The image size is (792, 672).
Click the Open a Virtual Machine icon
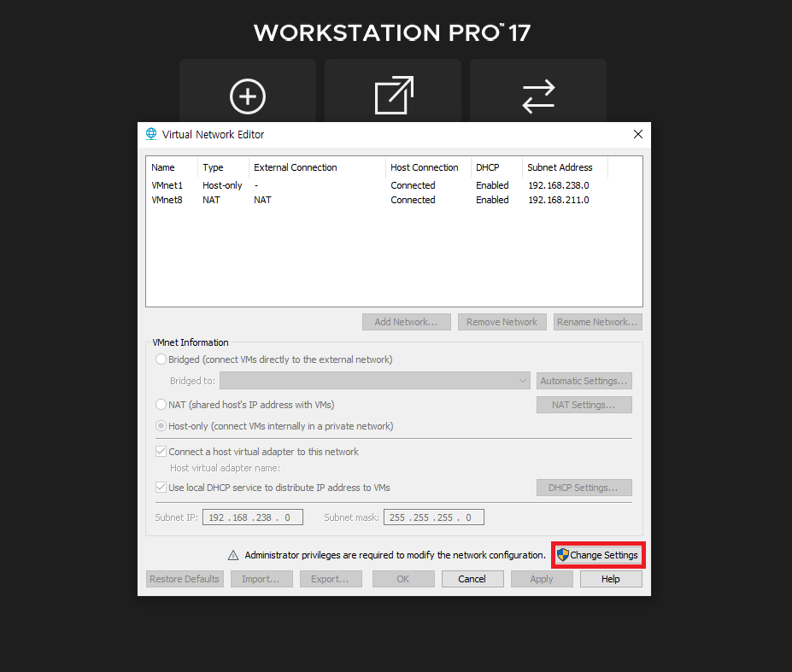click(394, 95)
